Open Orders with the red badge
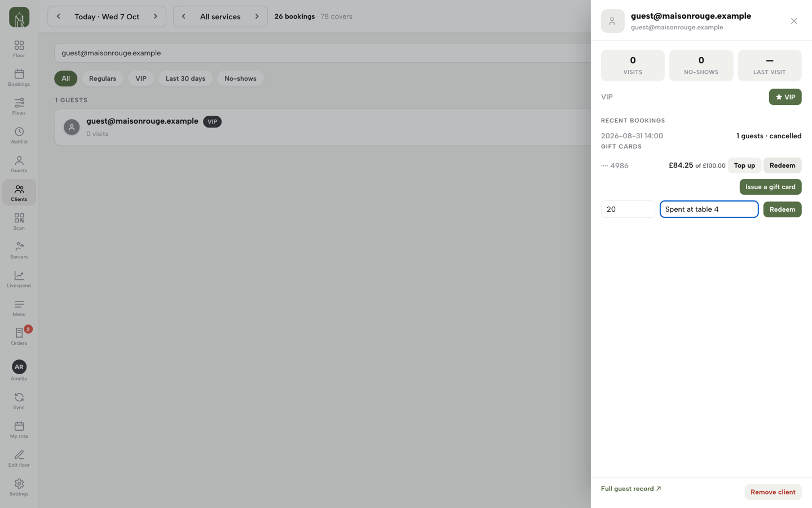812x508 pixels. coord(19,337)
